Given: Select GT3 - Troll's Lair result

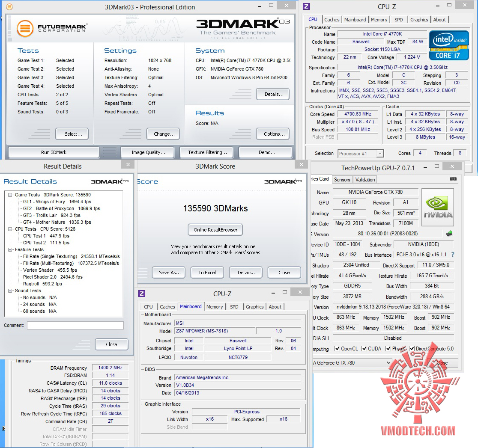Looking at the screenshot, I should click(52, 215).
